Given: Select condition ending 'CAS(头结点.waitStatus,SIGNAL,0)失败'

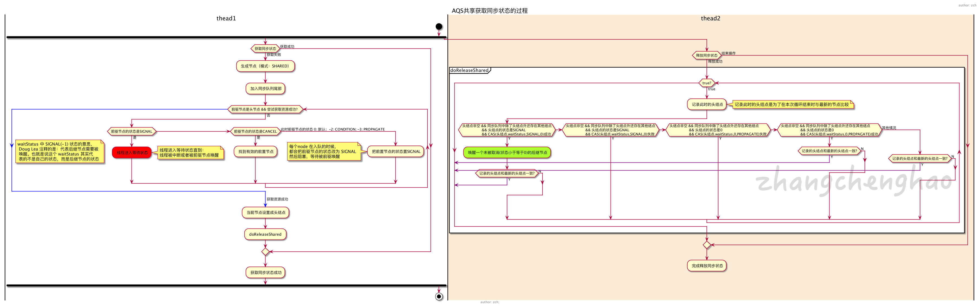Looking at the screenshot, I should pos(610,130).
